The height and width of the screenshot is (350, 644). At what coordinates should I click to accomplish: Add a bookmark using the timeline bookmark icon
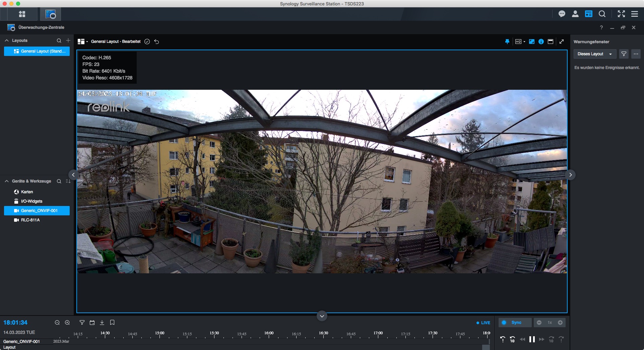[x=112, y=323]
